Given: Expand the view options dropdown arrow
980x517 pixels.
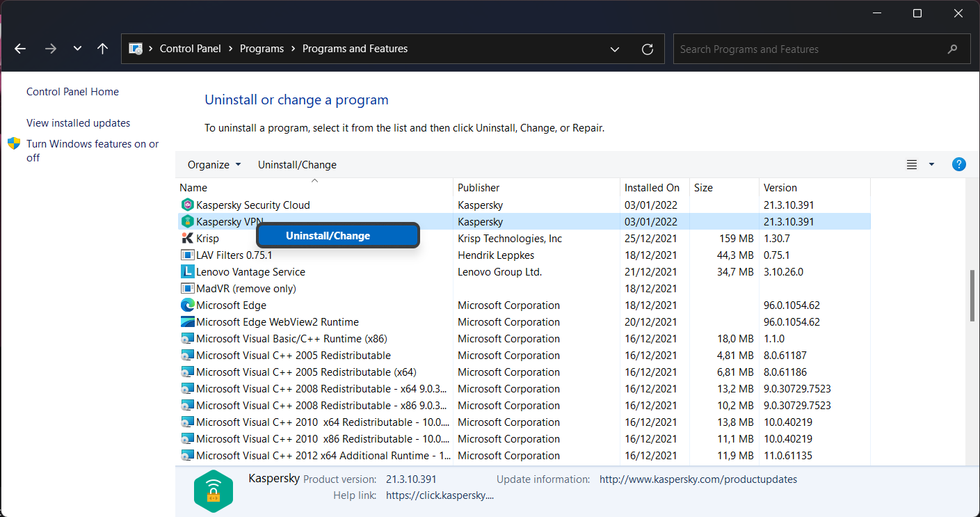Looking at the screenshot, I should (x=931, y=165).
